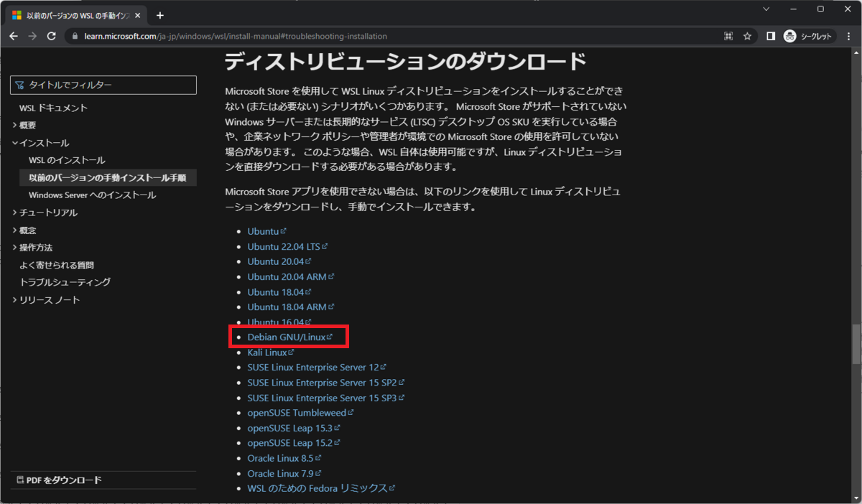Open the Oracle Linux 8.5 link

(284, 458)
